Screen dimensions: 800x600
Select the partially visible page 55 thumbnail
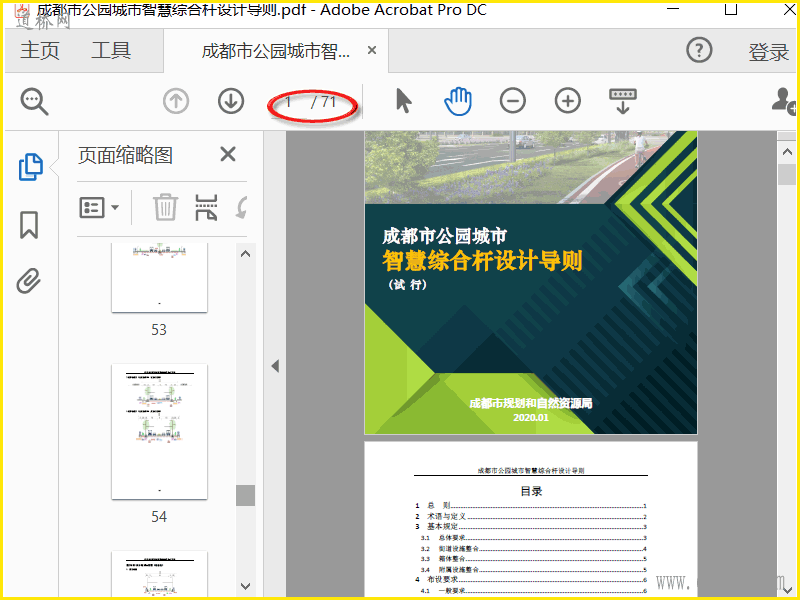tap(159, 573)
